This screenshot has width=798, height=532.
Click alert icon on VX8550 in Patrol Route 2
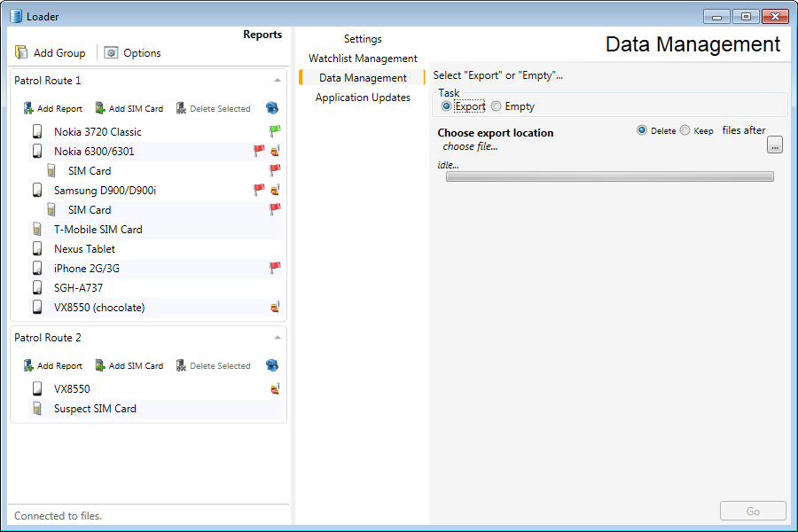[x=276, y=389]
